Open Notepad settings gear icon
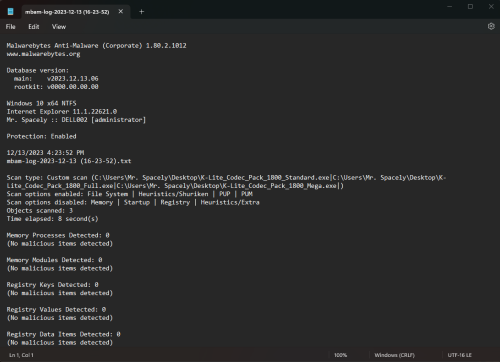The height and width of the screenshot is (362, 500). [491, 26]
